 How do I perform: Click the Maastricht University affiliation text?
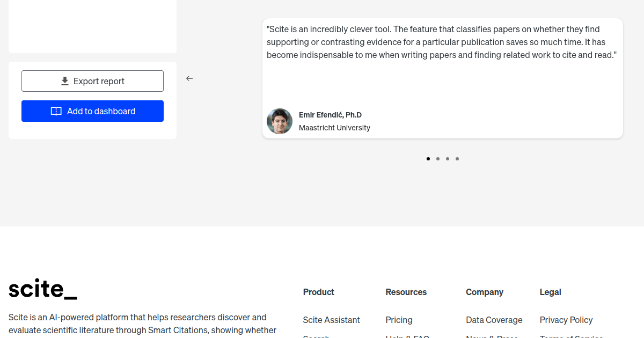(334, 128)
